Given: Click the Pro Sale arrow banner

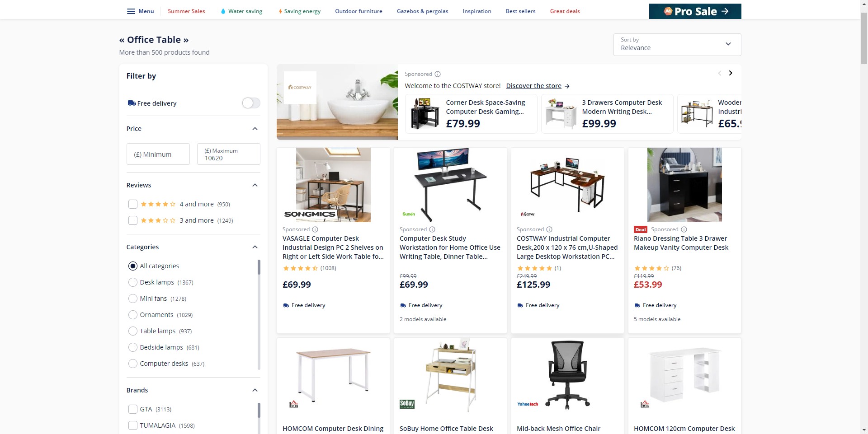Looking at the screenshot, I should click(695, 11).
